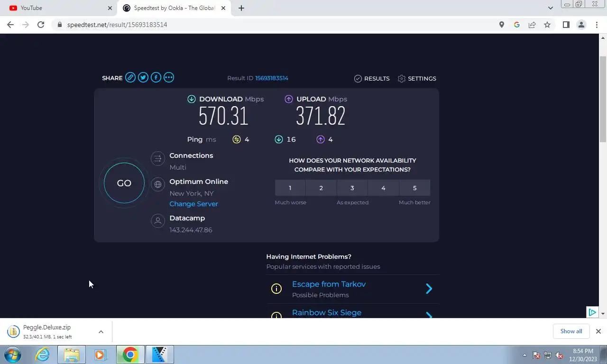Image resolution: width=607 pixels, height=364 pixels.
Task: Open a new browser tab
Action: [241, 8]
